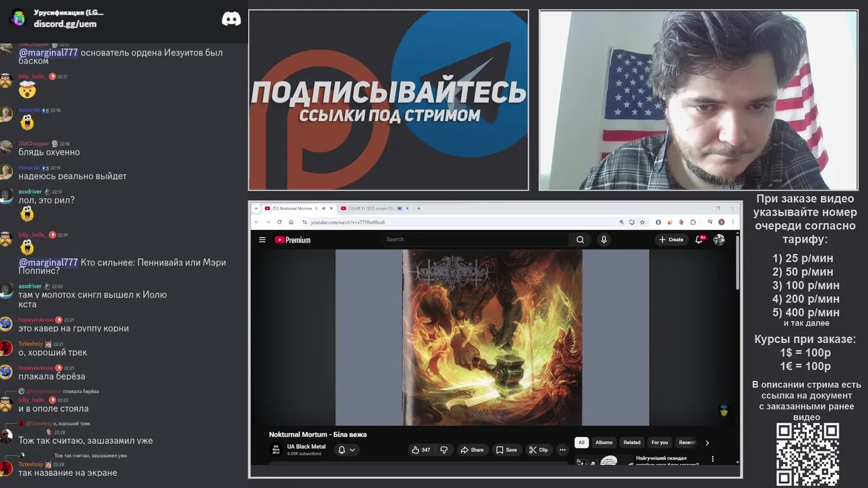Select the Recently uploaded filter chip
Viewport: 868px width, 488px height.
(x=687, y=443)
